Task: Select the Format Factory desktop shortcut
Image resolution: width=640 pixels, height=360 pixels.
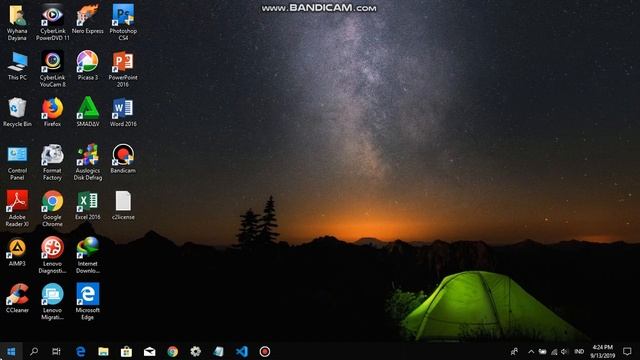Action: tap(53, 162)
